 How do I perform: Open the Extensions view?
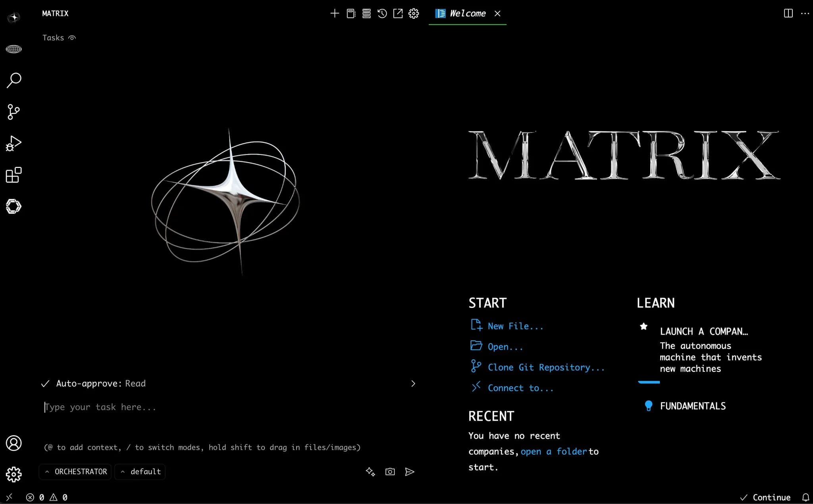[14, 175]
